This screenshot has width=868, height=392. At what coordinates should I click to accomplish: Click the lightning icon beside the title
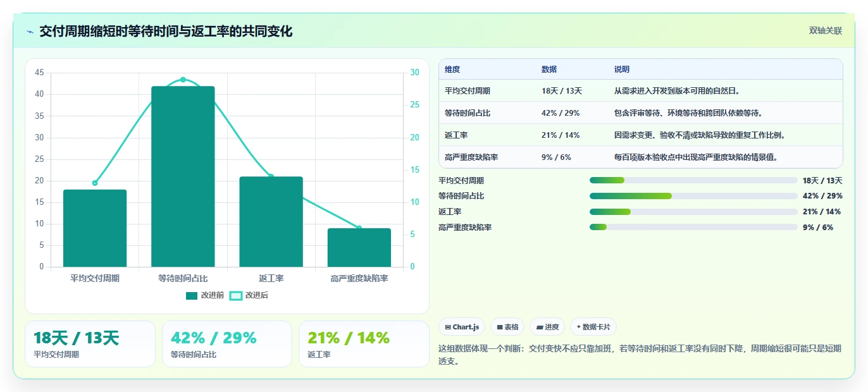(x=30, y=32)
